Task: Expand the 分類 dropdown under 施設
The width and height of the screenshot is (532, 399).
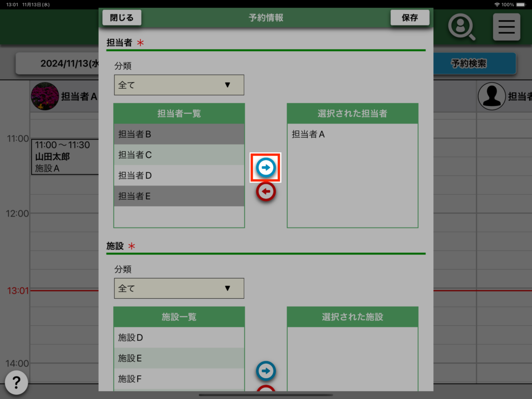Action: tap(179, 288)
